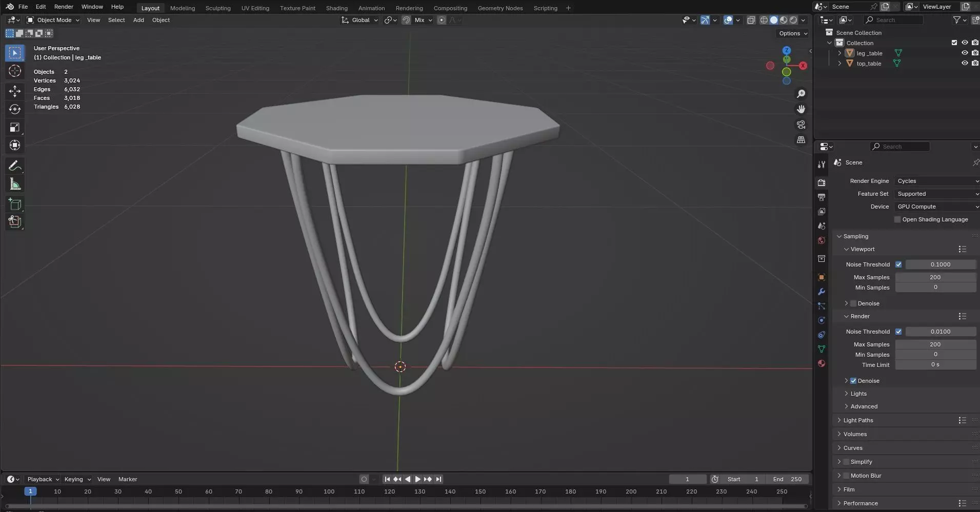Click Viewport Max Samples field
This screenshot has height=512, width=980.
935,277
